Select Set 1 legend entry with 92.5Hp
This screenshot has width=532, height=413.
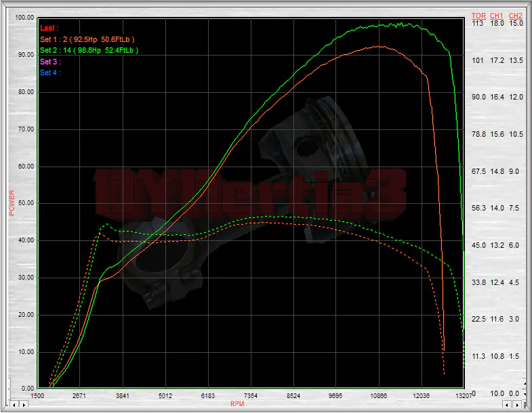pyautogui.click(x=89, y=39)
